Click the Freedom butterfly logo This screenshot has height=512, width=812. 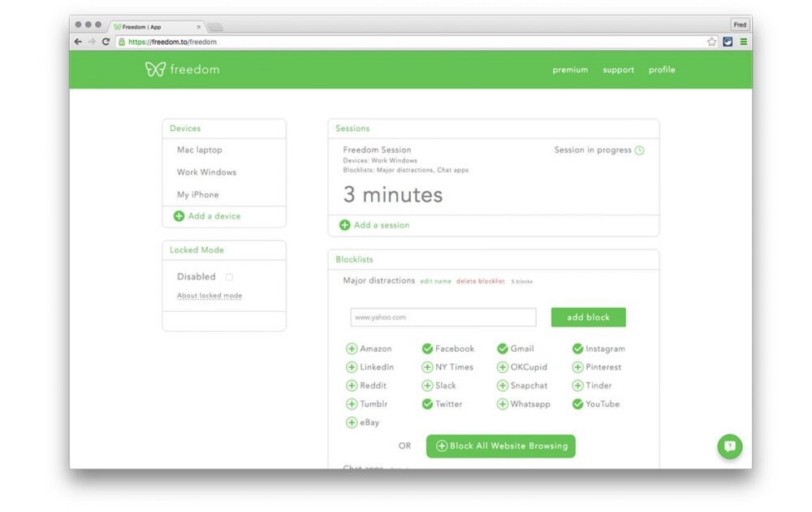click(x=155, y=69)
